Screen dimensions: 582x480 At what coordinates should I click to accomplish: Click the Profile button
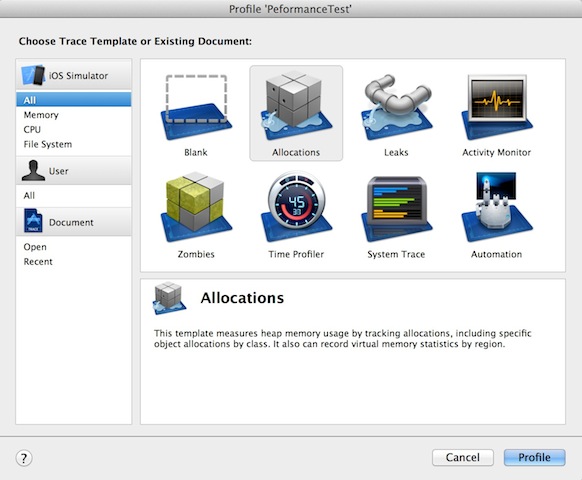[534, 457]
